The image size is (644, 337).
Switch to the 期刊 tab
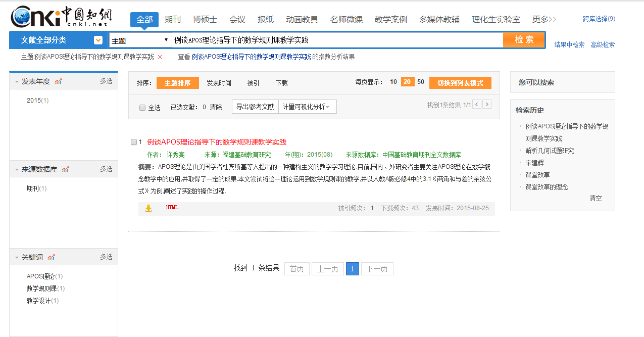[x=173, y=19]
